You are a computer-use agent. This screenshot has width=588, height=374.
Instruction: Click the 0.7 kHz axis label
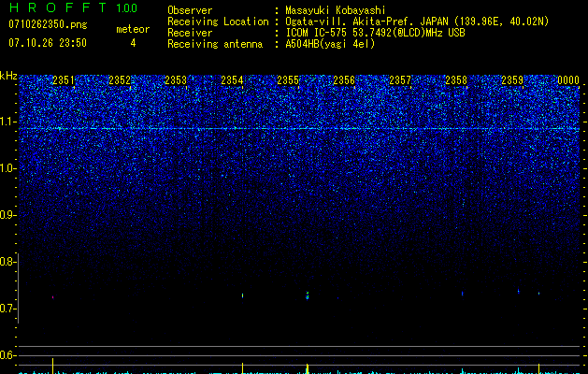coord(7,309)
